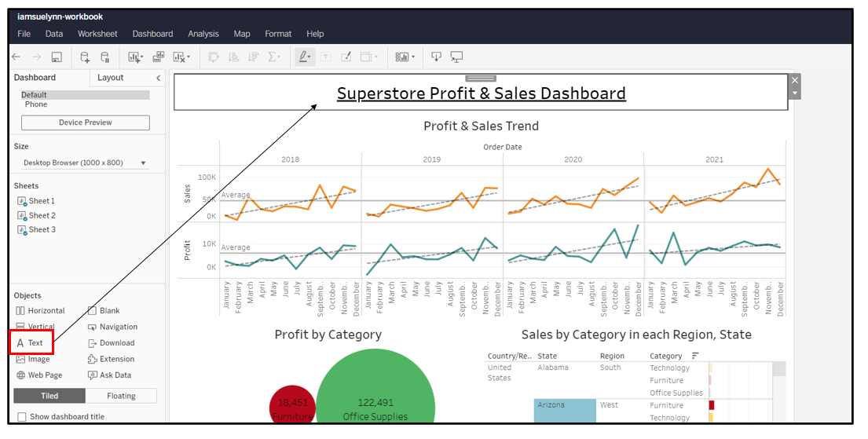Click the Arizona state cell

click(x=566, y=410)
